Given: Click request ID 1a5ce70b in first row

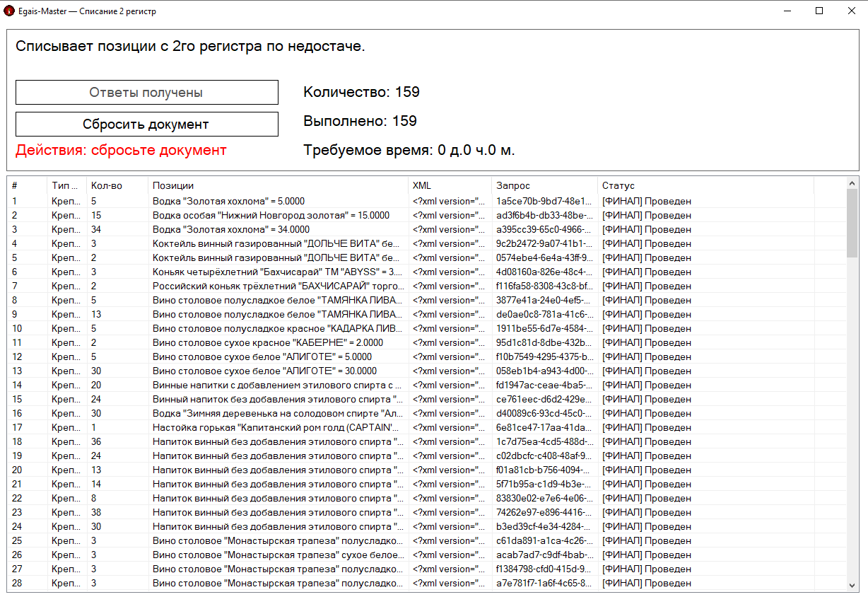Looking at the screenshot, I should click(x=544, y=201).
